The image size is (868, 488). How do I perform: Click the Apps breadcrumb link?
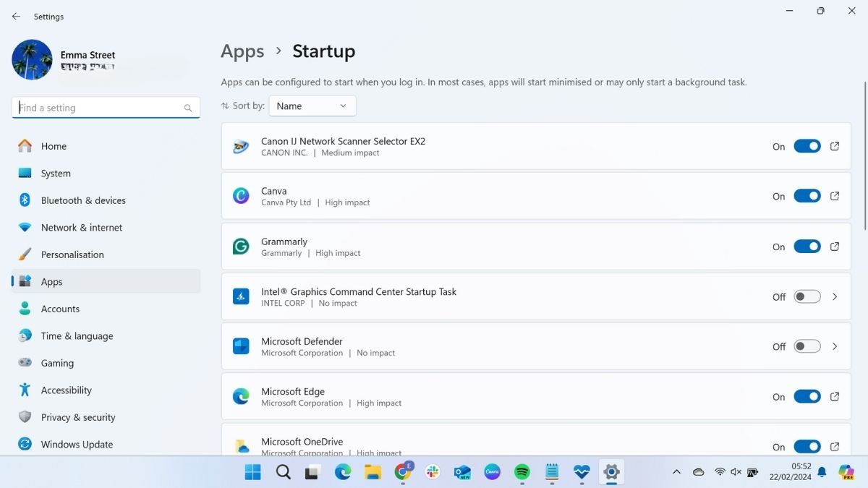coord(242,51)
